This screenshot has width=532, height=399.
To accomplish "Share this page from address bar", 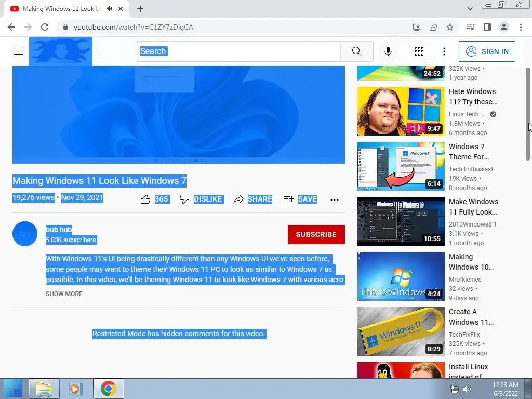I will [433, 27].
